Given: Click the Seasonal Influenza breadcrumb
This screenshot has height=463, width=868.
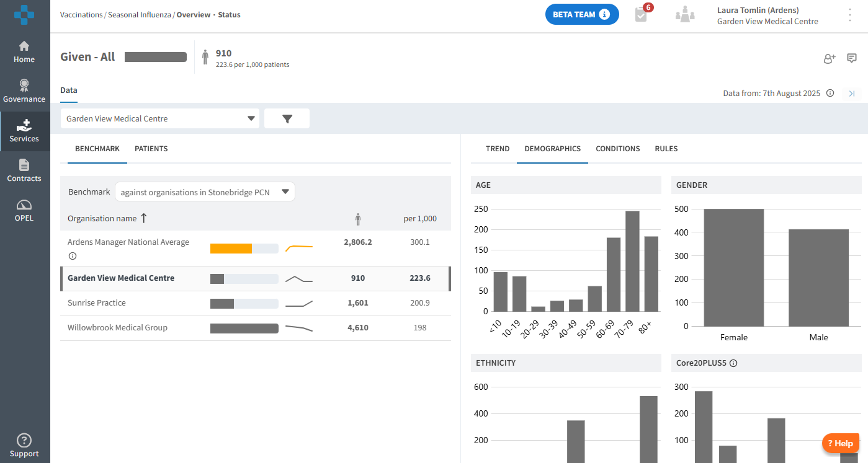Looking at the screenshot, I should (140, 14).
